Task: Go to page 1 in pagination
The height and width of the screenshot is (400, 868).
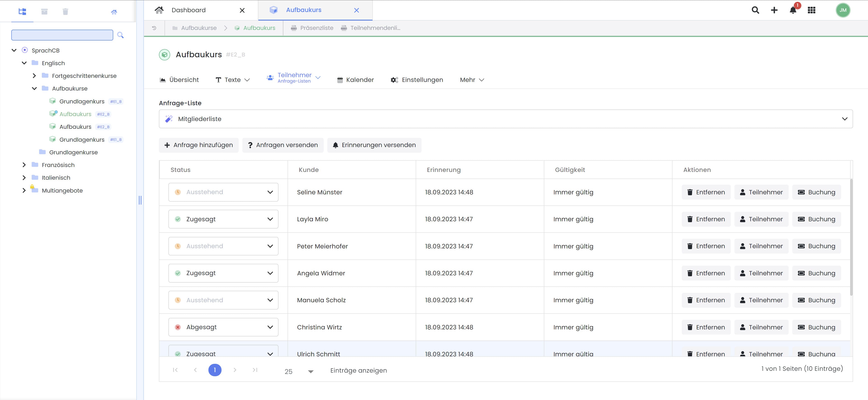Action: click(215, 370)
